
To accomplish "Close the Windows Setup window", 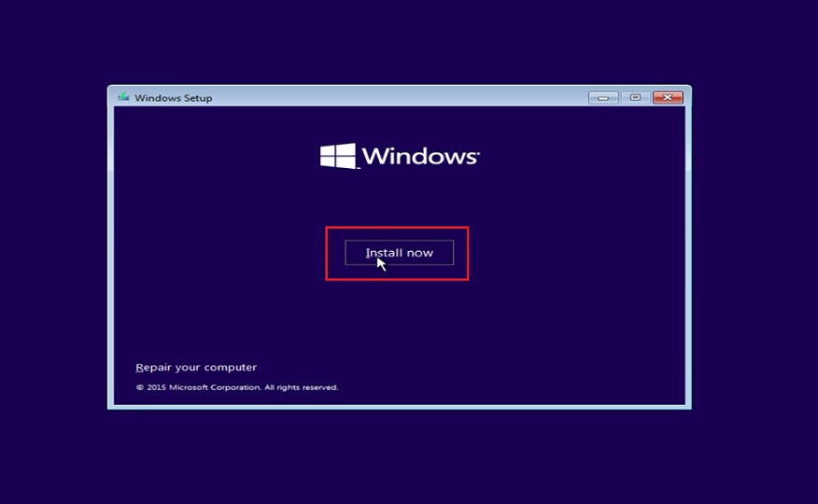I will tap(668, 97).
